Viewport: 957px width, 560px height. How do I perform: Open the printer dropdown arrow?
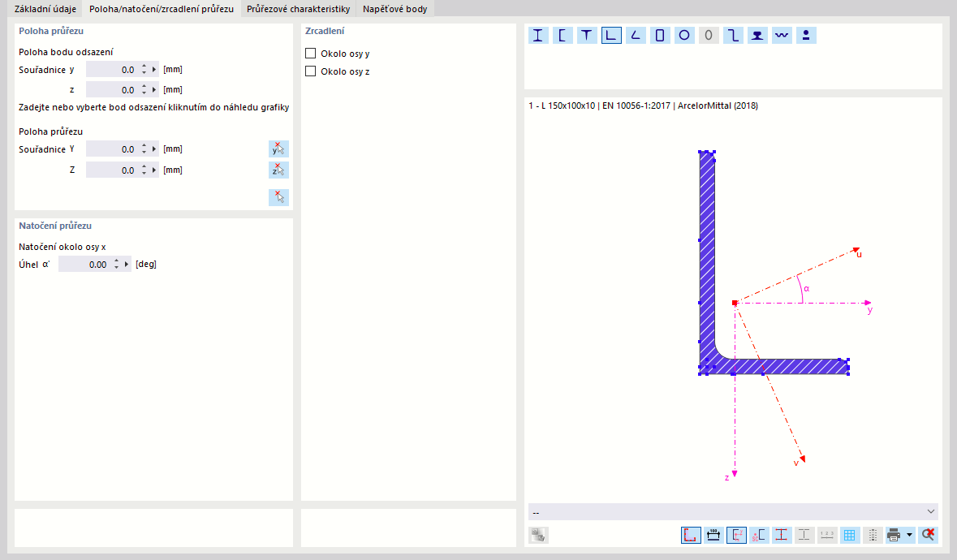pos(909,535)
